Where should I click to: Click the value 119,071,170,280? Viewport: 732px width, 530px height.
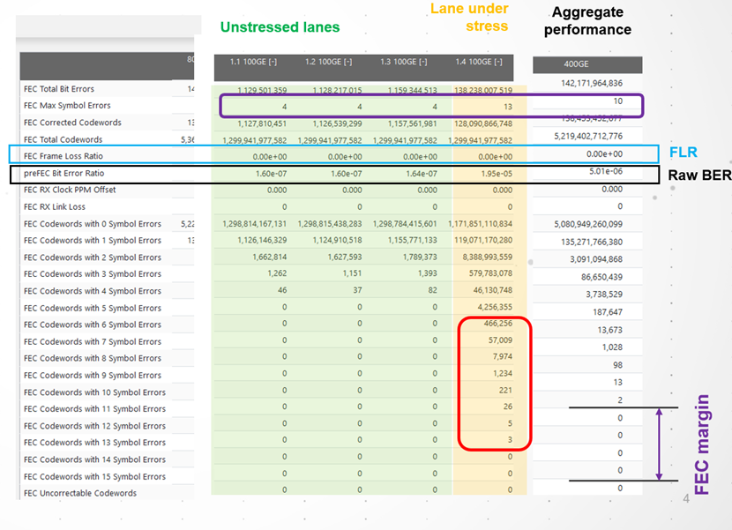[x=483, y=240]
